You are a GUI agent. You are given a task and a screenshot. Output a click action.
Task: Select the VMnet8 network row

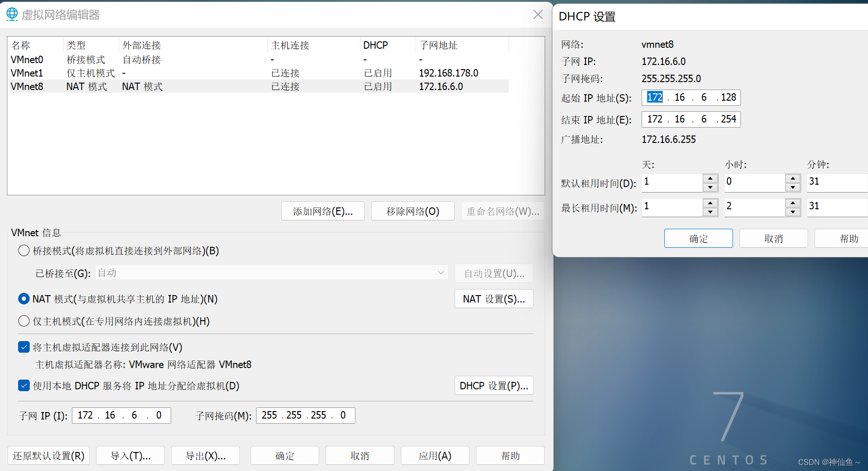[x=259, y=86]
